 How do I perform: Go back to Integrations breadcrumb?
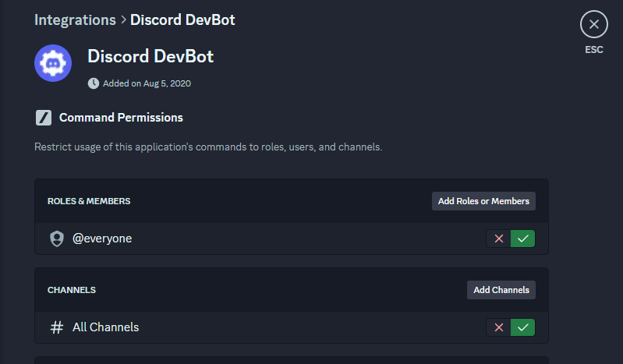pos(75,19)
